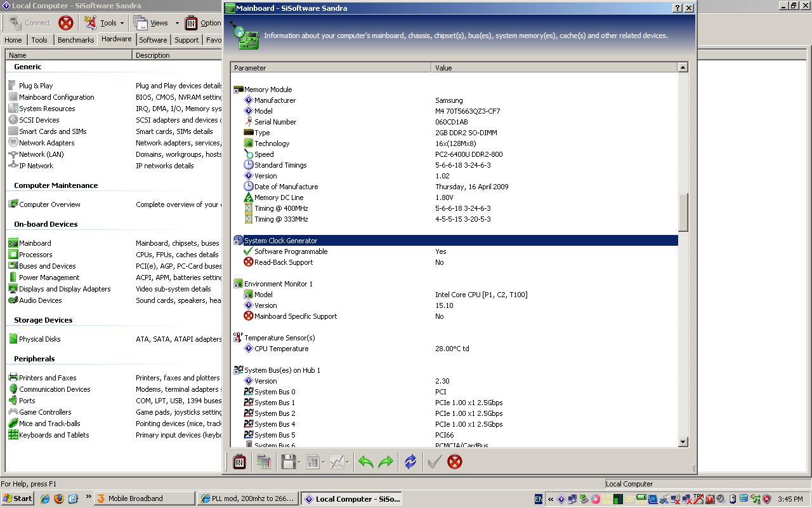Select the Computer Overview module
Viewport: 812px width, 508px height.
pyautogui.click(x=44, y=204)
